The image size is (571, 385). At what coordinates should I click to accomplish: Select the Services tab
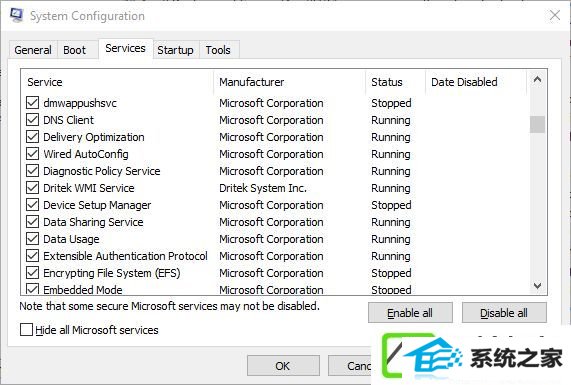[125, 48]
